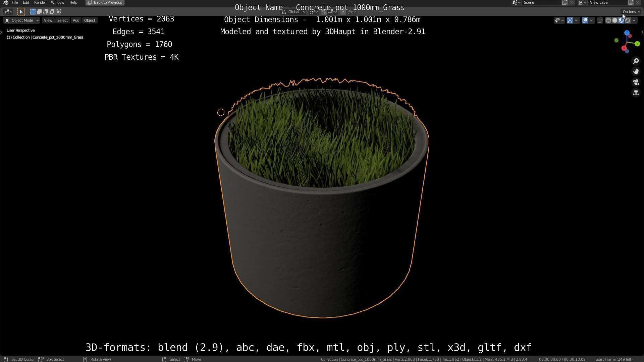Switch to Rendered shading
This screenshot has width=644, height=362.
pos(628,20)
